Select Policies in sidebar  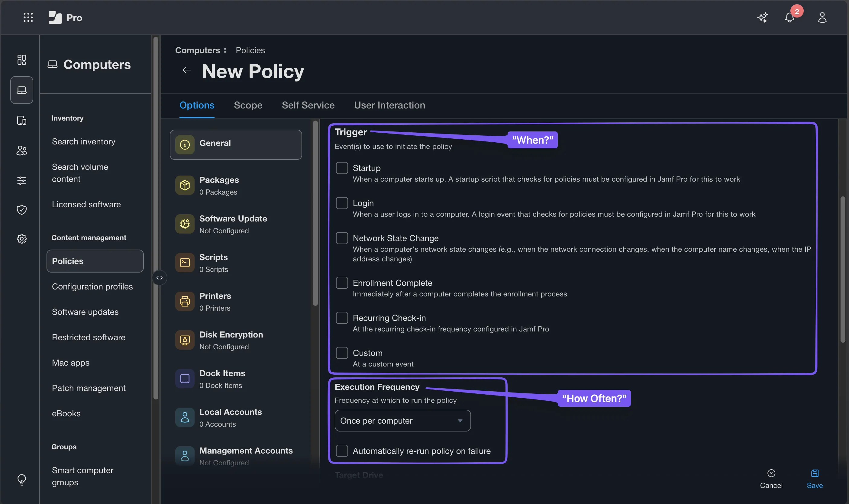click(x=95, y=261)
